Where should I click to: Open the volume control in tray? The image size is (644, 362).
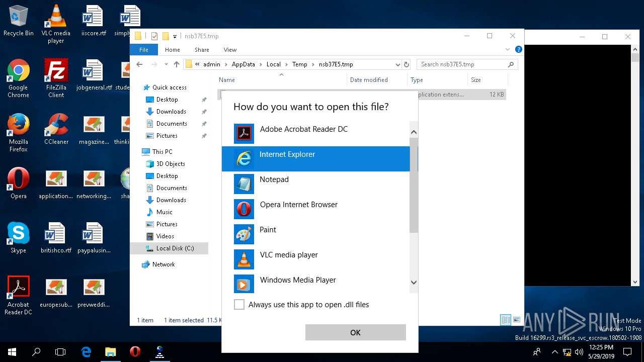coord(579,352)
